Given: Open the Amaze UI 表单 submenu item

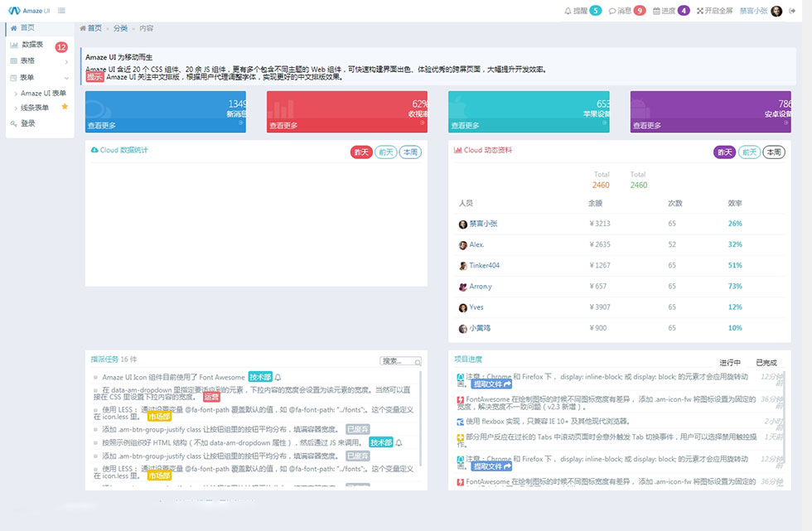Looking at the screenshot, I should point(43,93).
